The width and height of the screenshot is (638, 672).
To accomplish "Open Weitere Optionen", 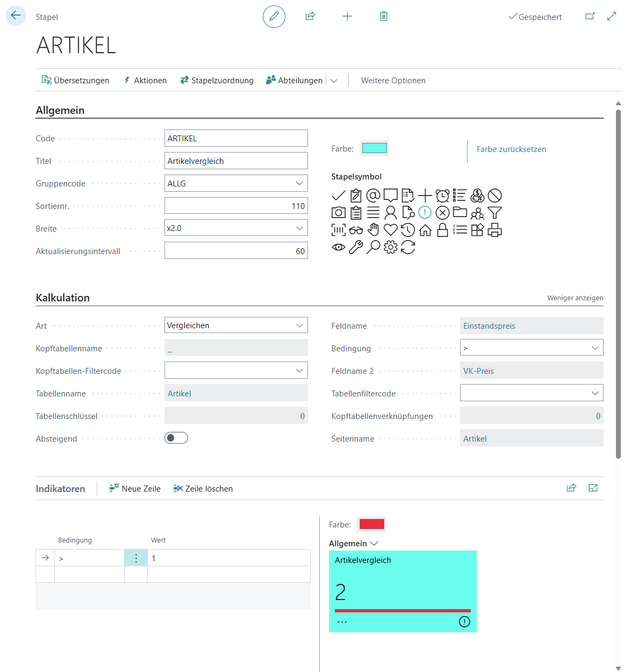I will click(x=393, y=80).
